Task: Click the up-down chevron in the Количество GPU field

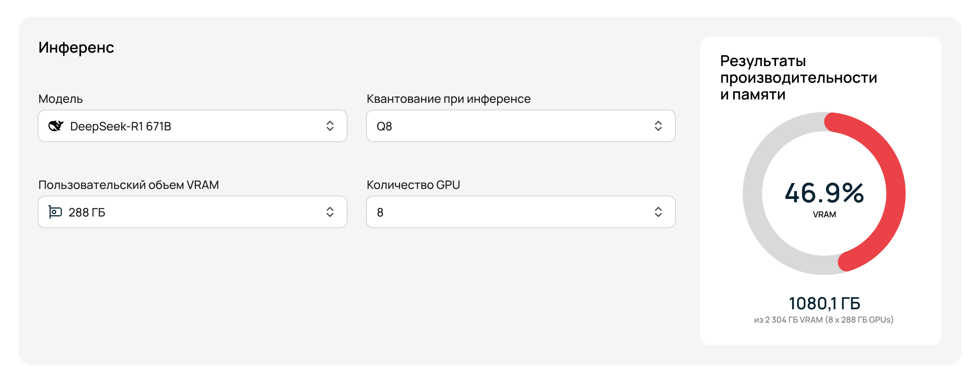Action: point(658,212)
